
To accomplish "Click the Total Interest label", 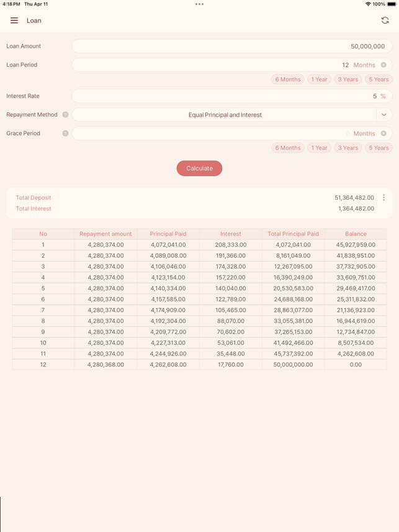I will [x=34, y=208].
